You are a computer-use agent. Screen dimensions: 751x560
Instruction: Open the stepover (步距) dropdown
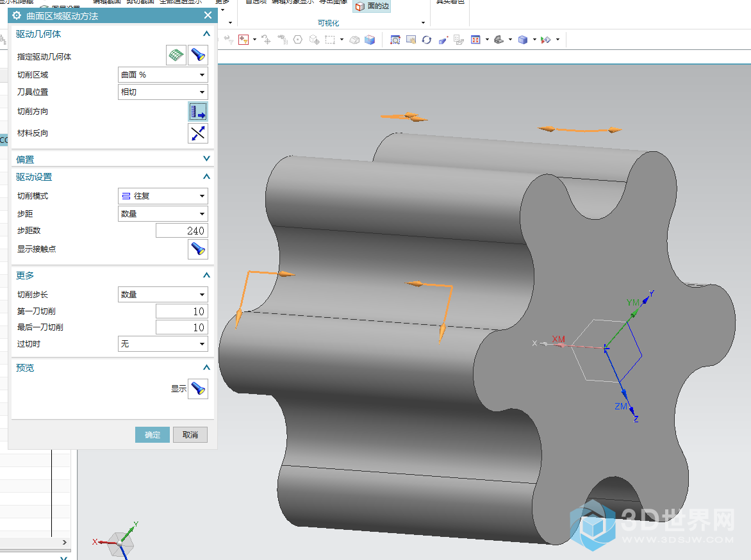pos(163,213)
